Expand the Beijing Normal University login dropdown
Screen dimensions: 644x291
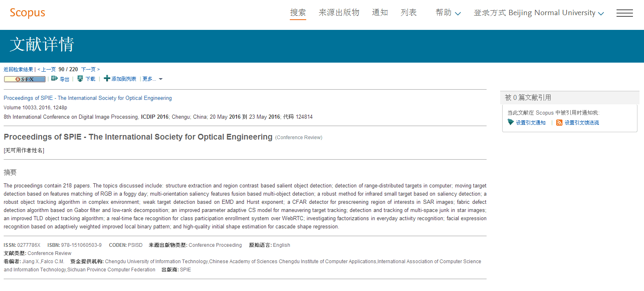pyautogui.click(x=539, y=13)
